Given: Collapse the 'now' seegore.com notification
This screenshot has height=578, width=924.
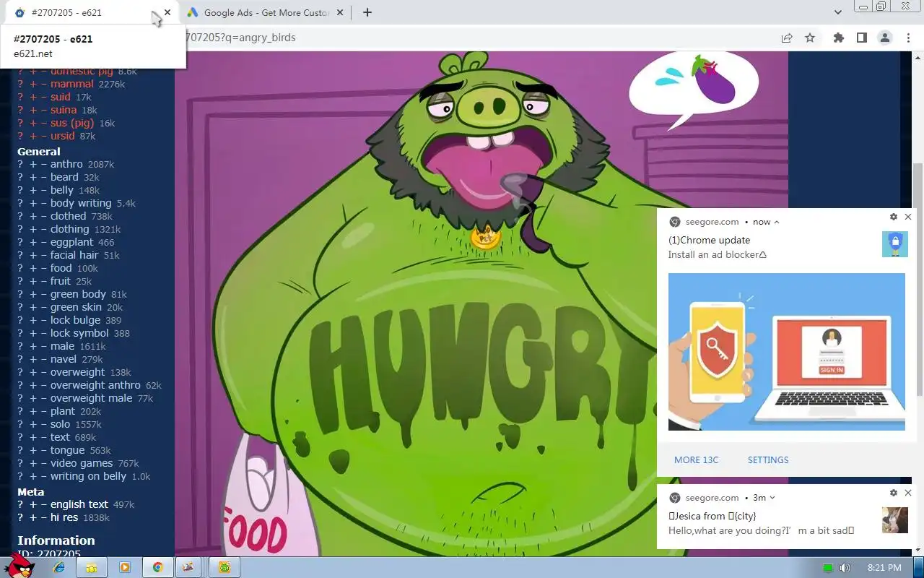Looking at the screenshot, I should tap(777, 222).
